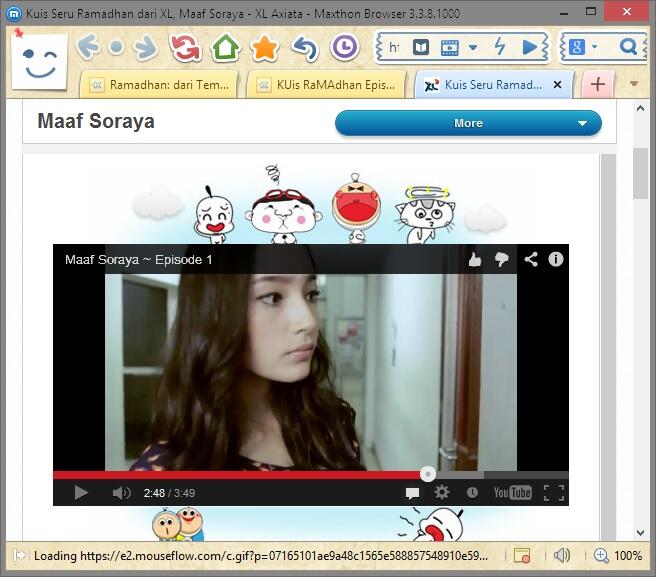The image size is (656, 577).
Task: Mute the video speaker icon
Action: [121, 493]
